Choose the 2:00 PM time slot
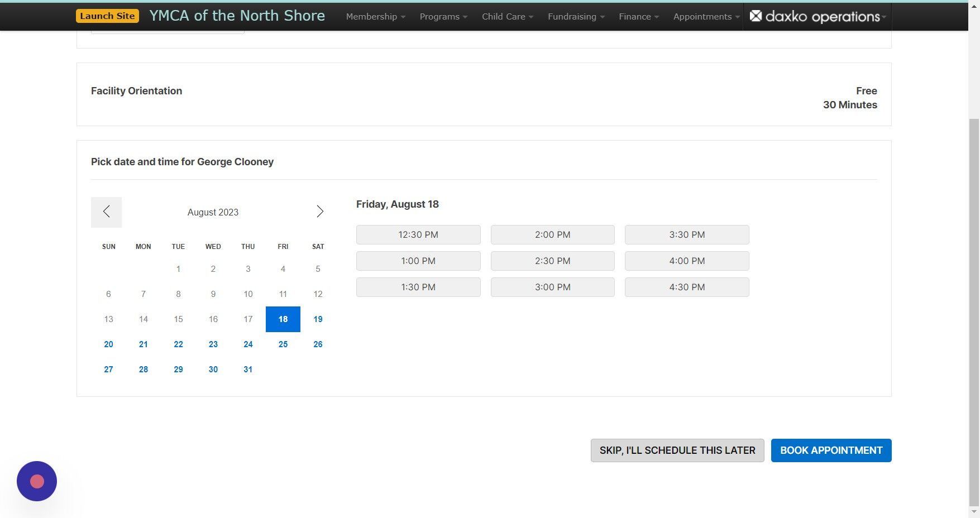This screenshot has width=980, height=518. 552,234
